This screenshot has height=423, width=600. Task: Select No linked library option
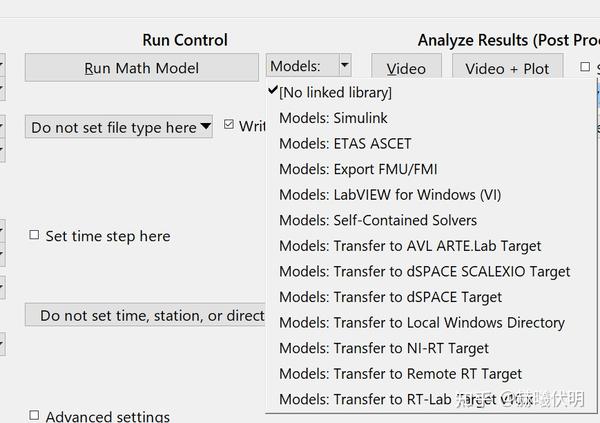[x=335, y=92]
